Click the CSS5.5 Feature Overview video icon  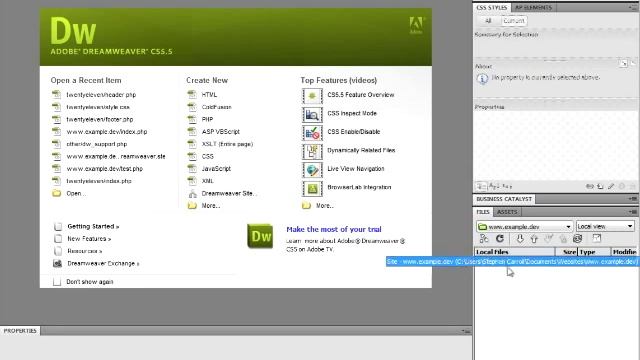312,96
